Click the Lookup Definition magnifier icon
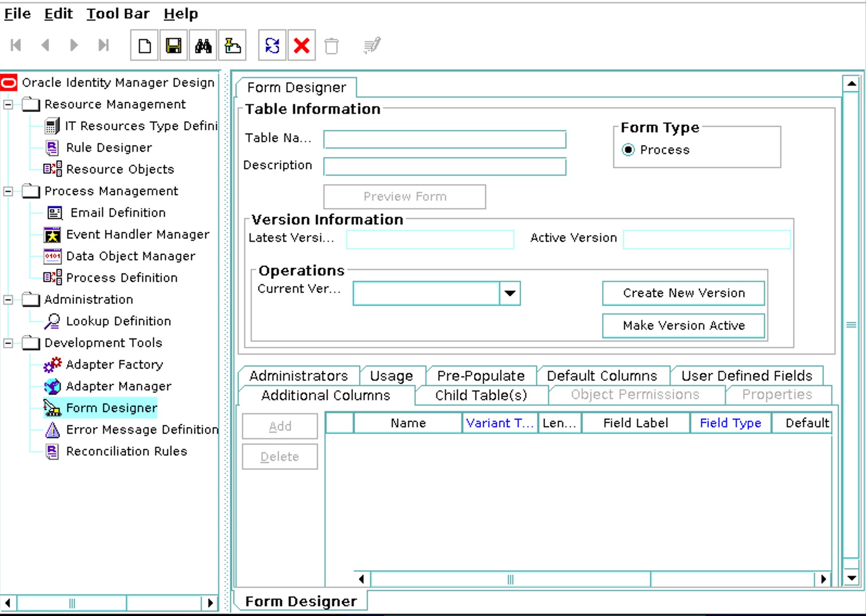The image size is (866, 616). pyautogui.click(x=53, y=321)
